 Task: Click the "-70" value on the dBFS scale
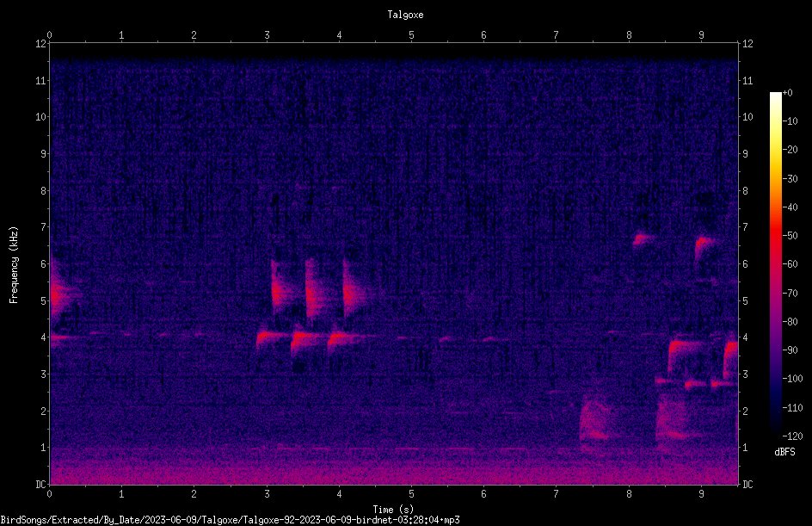coord(790,294)
